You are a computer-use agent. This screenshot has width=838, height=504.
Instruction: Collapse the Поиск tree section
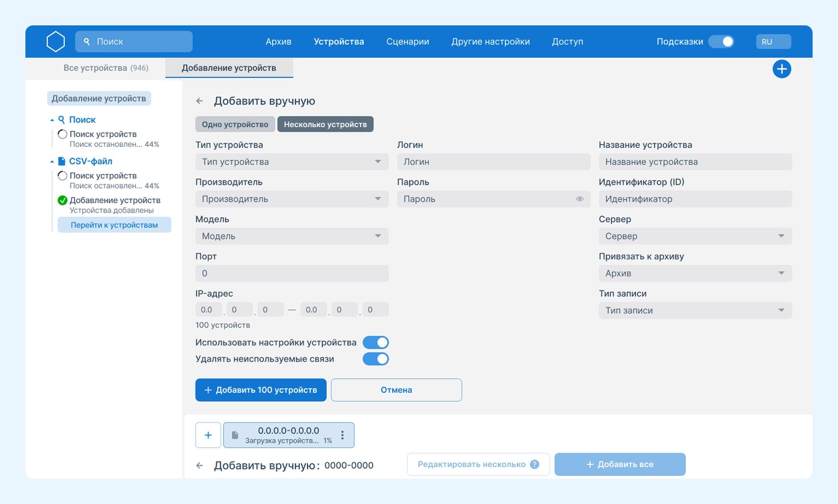tap(52, 120)
